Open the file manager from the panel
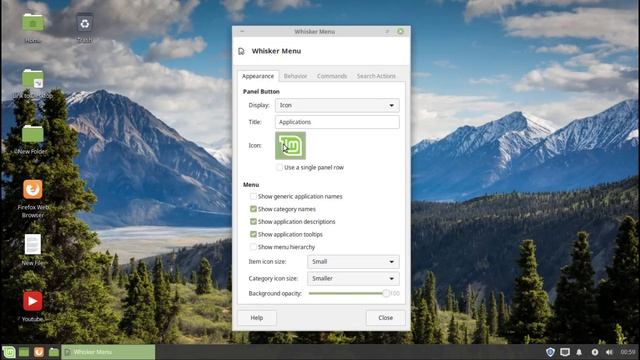 [x=53, y=352]
